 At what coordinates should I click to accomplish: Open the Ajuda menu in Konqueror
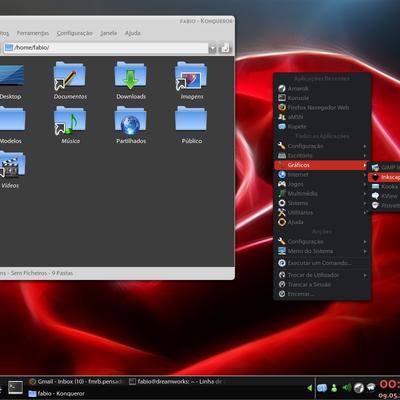tap(133, 33)
